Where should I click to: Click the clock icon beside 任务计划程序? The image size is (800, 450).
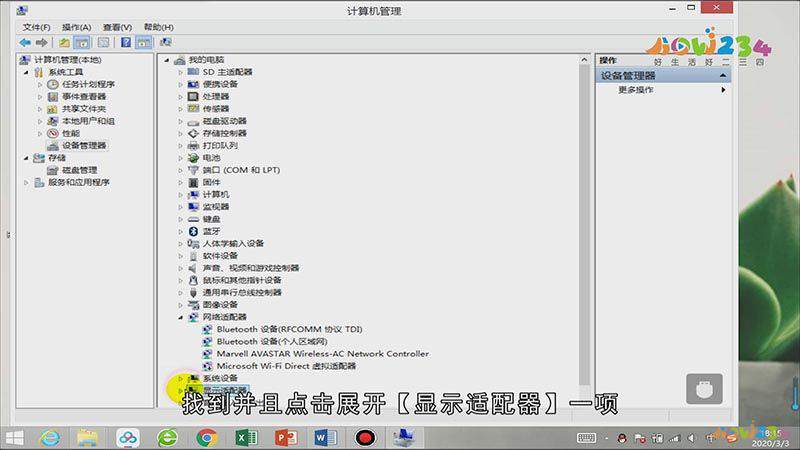[x=53, y=84]
